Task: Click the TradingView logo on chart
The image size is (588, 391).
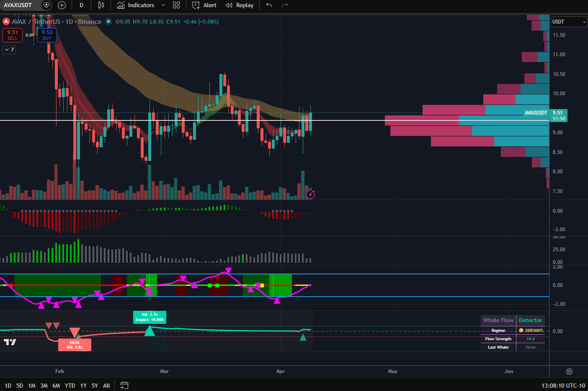Action: 10,342
